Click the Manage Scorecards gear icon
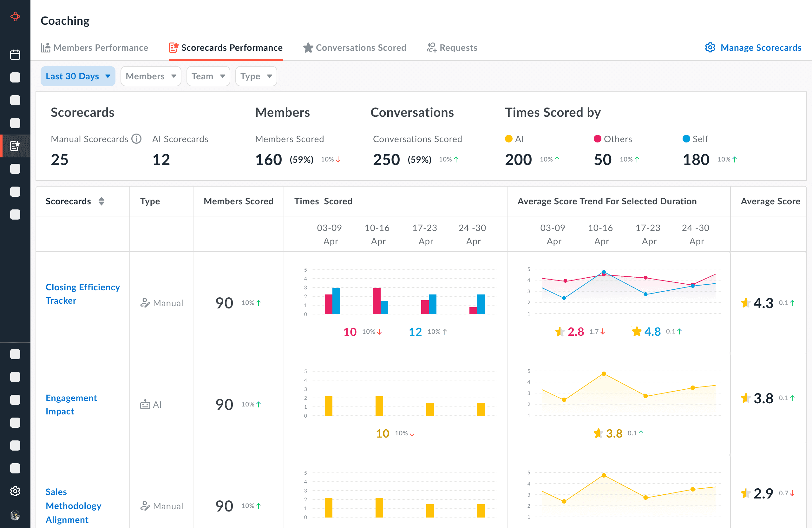The height and width of the screenshot is (528, 812). point(710,48)
